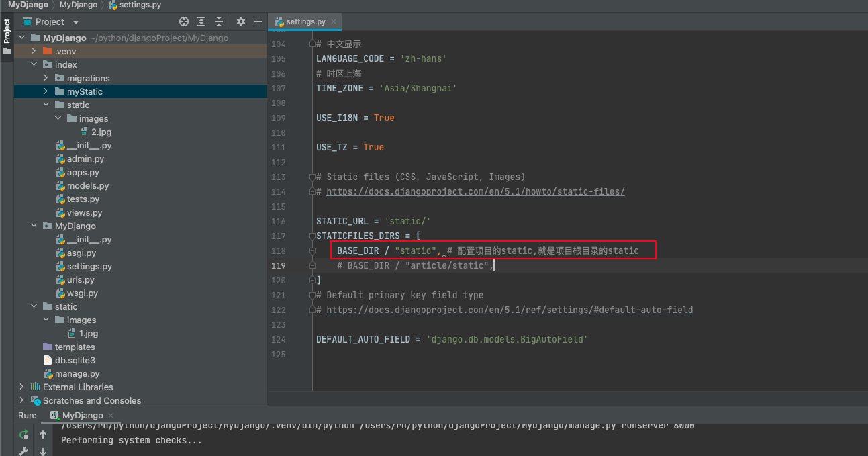Select 1.jpg in project tree
Image resolution: width=868 pixels, height=456 pixels.
pyautogui.click(x=83, y=333)
